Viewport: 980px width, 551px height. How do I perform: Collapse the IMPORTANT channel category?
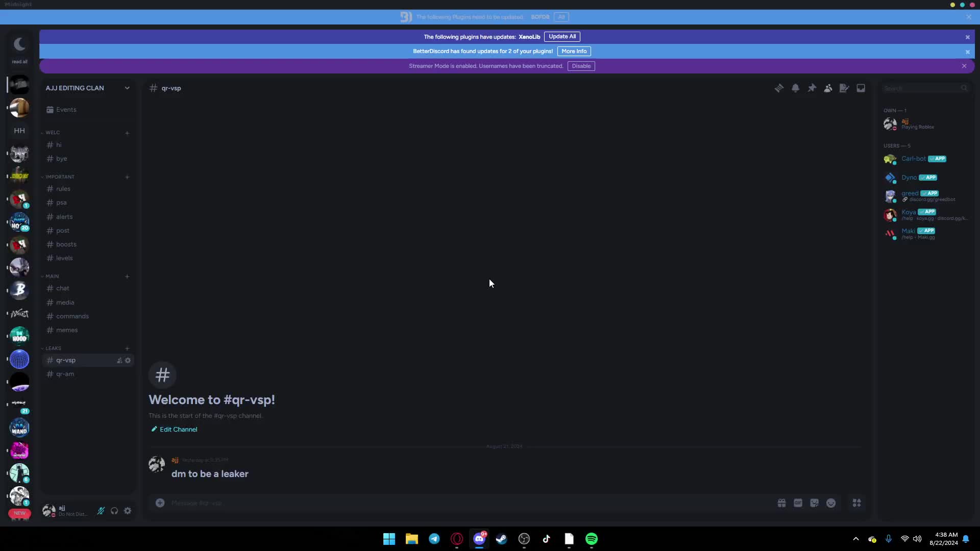click(x=59, y=177)
